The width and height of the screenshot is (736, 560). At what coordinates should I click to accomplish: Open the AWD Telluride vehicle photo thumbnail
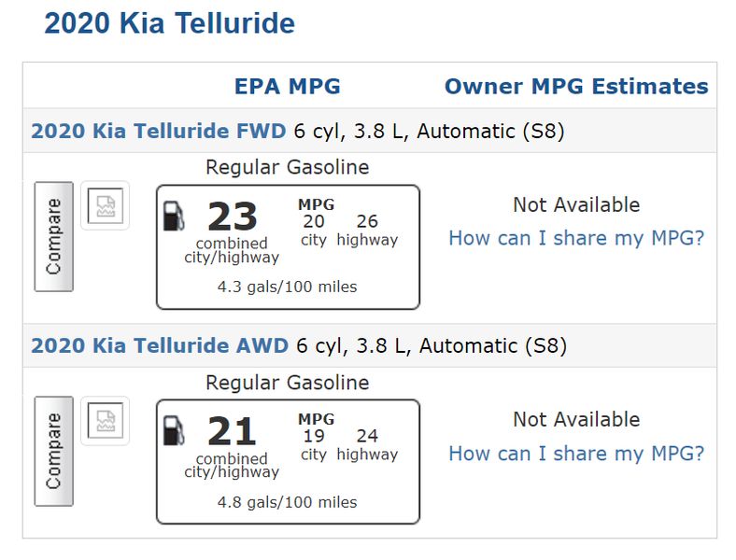click(106, 420)
